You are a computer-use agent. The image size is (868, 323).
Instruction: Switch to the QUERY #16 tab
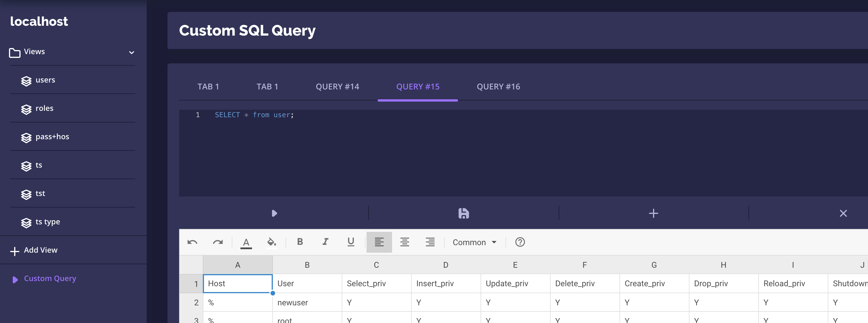pyautogui.click(x=498, y=87)
